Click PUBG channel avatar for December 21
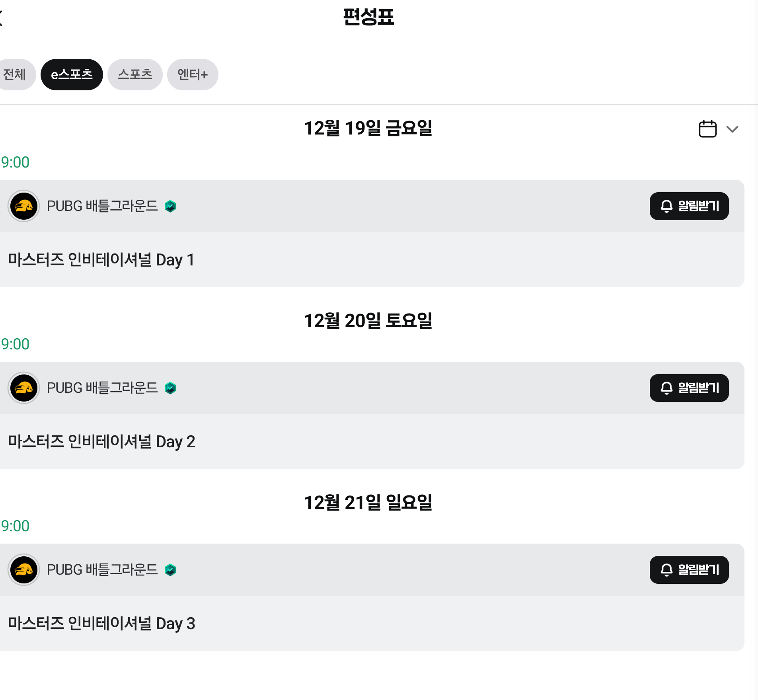 pyautogui.click(x=24, y=570)
